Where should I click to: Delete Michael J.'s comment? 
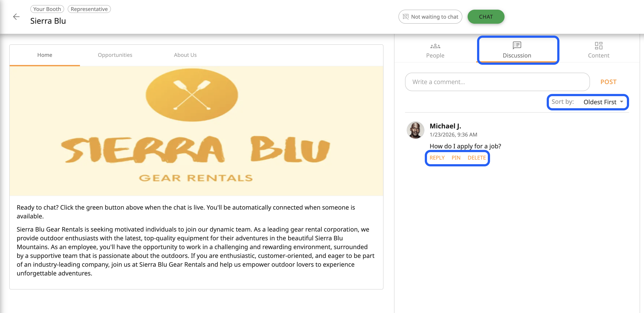pyautogui.click(x=476, y=158)
